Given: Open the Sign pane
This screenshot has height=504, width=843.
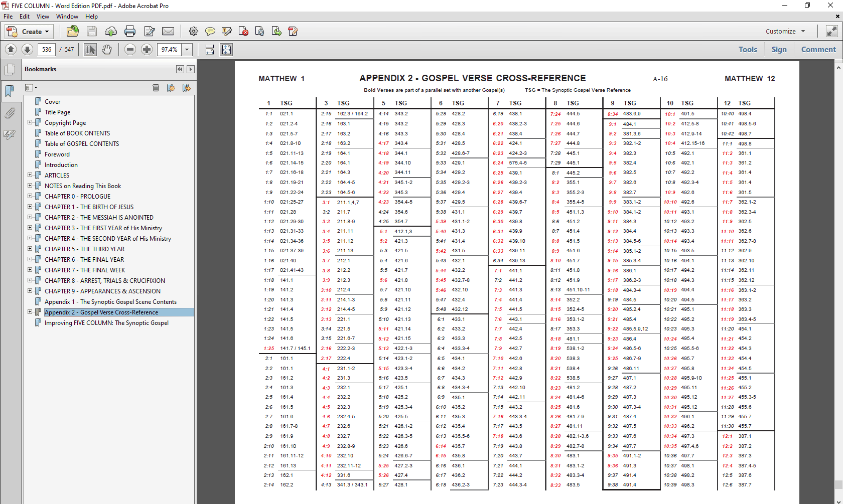Looking at the screenshot, I should point(779,49).
